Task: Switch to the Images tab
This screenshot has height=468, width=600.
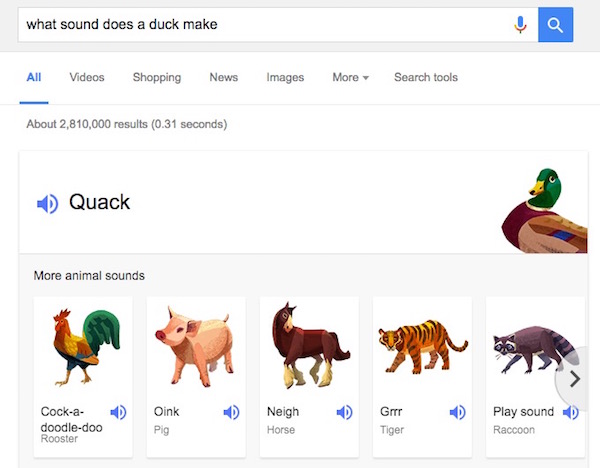Action: (285, 77)
